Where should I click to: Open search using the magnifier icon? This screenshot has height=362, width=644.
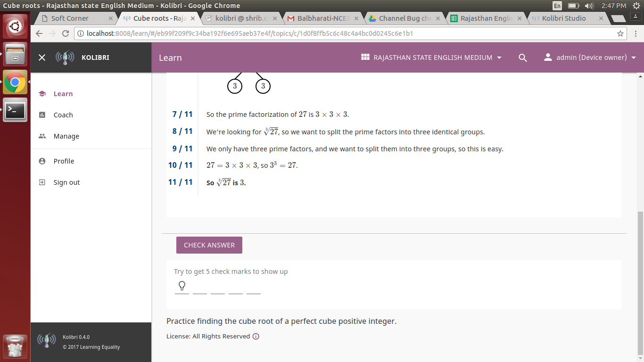[522, 57]
